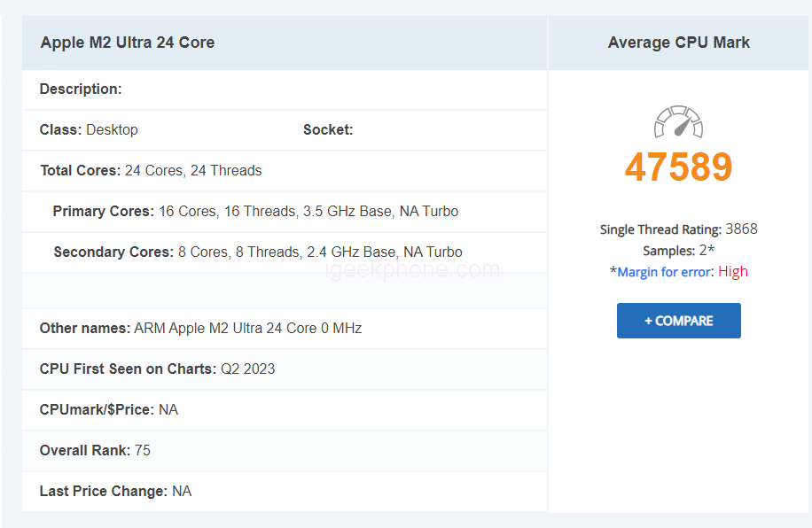
Task: Select the Single Thread Rating text
Action: coord(678,229)
